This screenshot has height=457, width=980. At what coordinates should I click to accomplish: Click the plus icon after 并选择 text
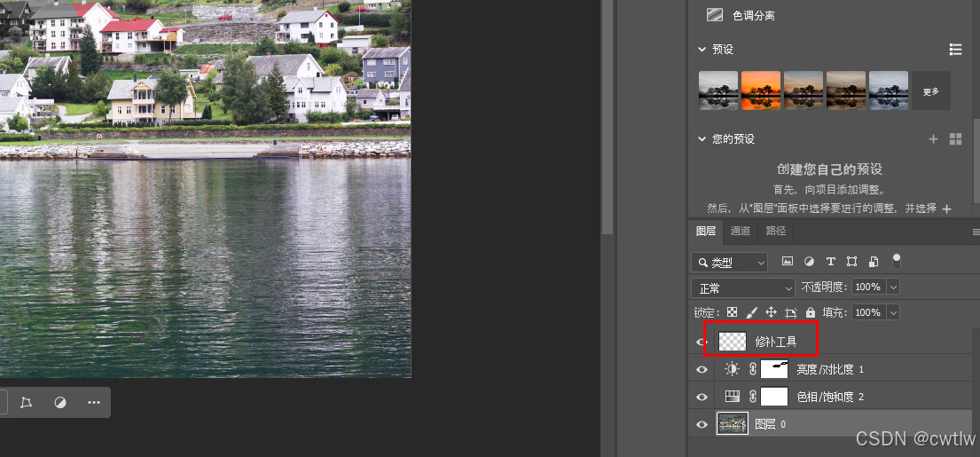(x=947, y=209)
